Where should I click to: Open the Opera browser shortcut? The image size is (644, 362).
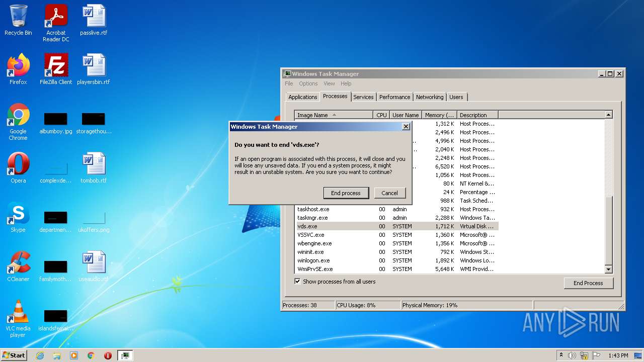[18, 168]
